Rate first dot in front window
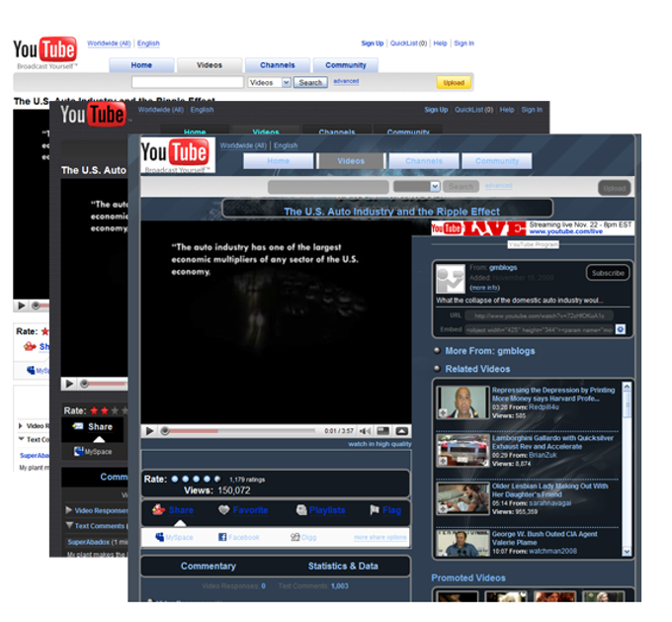Image resolution: width=672 pixels, height=622 pixels. [175, 479]
